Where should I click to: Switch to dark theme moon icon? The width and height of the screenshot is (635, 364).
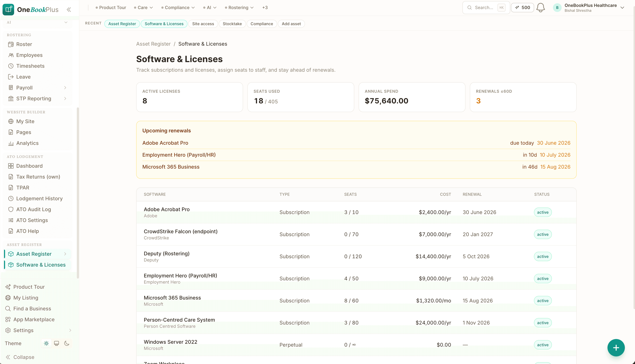pyautogui.click(x=67, y=344)
